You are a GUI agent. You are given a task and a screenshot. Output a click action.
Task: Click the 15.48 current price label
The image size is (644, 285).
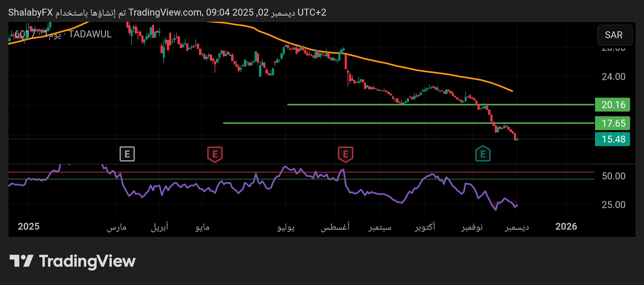point(612,139)
